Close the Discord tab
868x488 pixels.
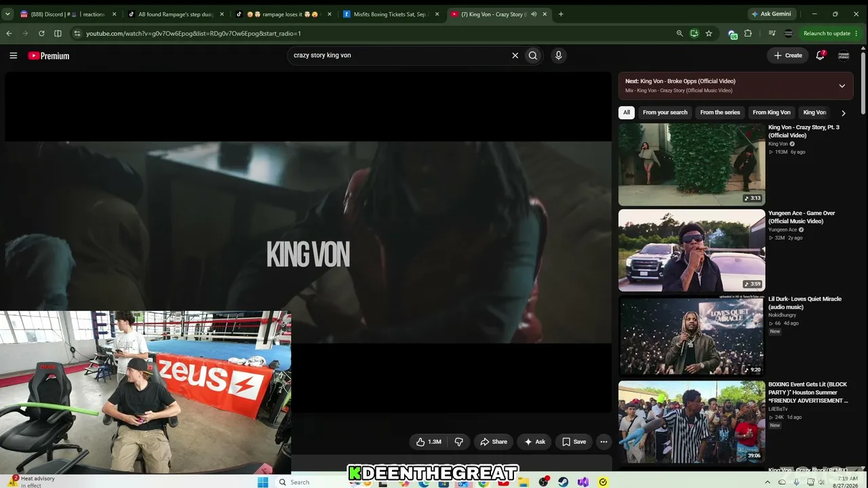coord(114,14)
